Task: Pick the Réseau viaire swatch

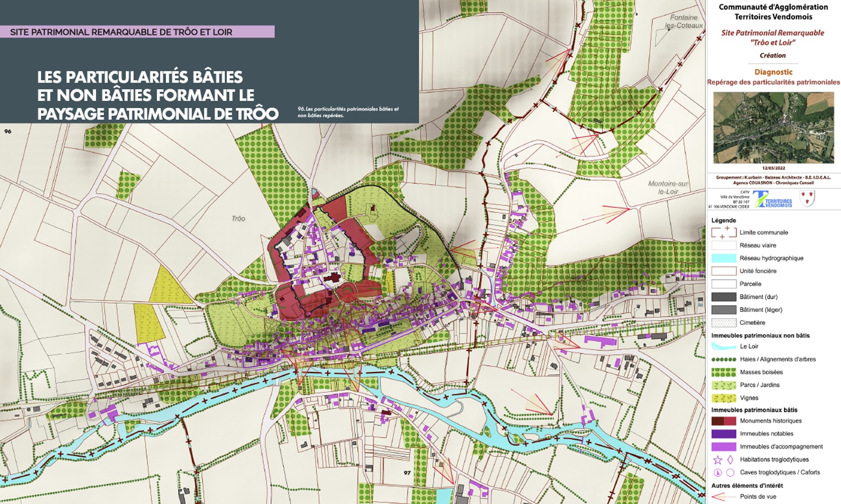Action: coord(723,245)
